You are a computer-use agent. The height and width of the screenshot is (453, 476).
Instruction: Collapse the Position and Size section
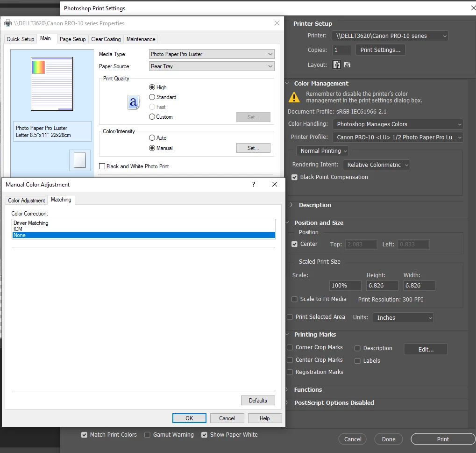pos(287,223)
